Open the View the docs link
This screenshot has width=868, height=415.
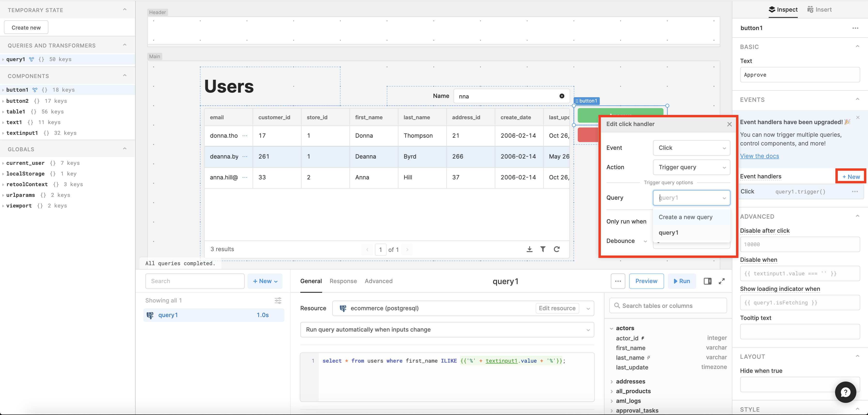click(759, 156)
